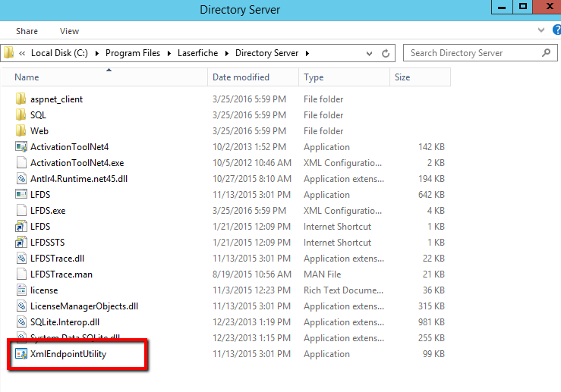
Task: Click the 99 KB size cell
Action: 433,354
